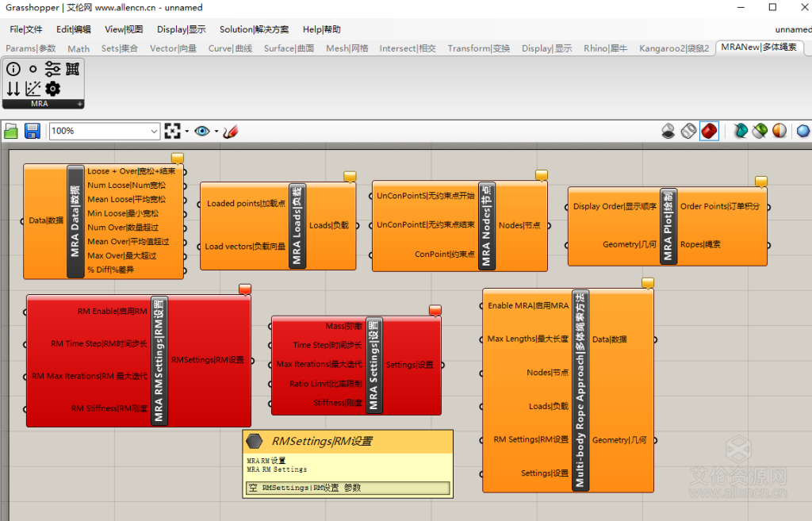
Task: Open the Help|帮助 menu
Action: point(322,29)
